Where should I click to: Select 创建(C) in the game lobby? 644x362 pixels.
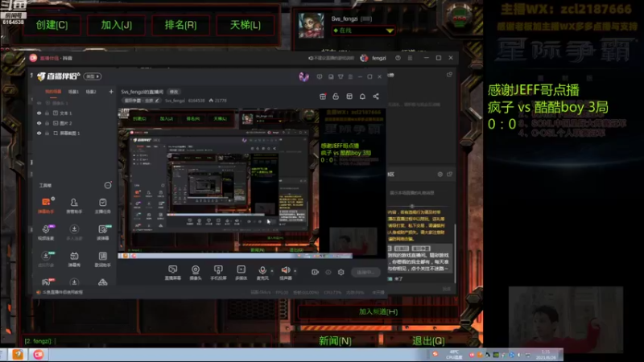pyautogui.click(x=52, y=25)
